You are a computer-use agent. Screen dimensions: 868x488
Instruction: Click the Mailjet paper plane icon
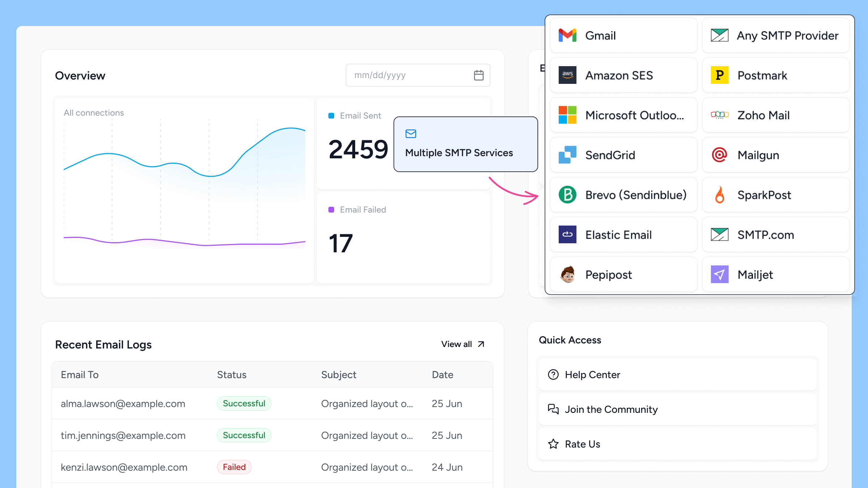[x=720, y=274]
